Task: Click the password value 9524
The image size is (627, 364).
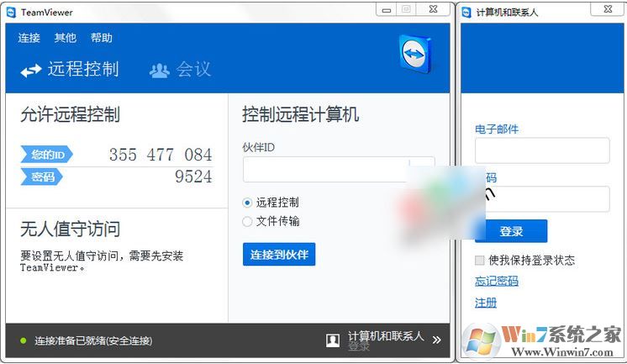Action: click(x=193, y=177)
